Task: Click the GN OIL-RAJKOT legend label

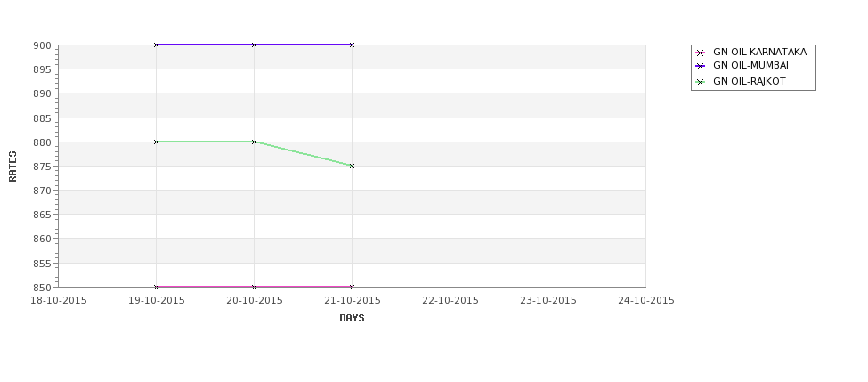Action: (x=750, y=81)
